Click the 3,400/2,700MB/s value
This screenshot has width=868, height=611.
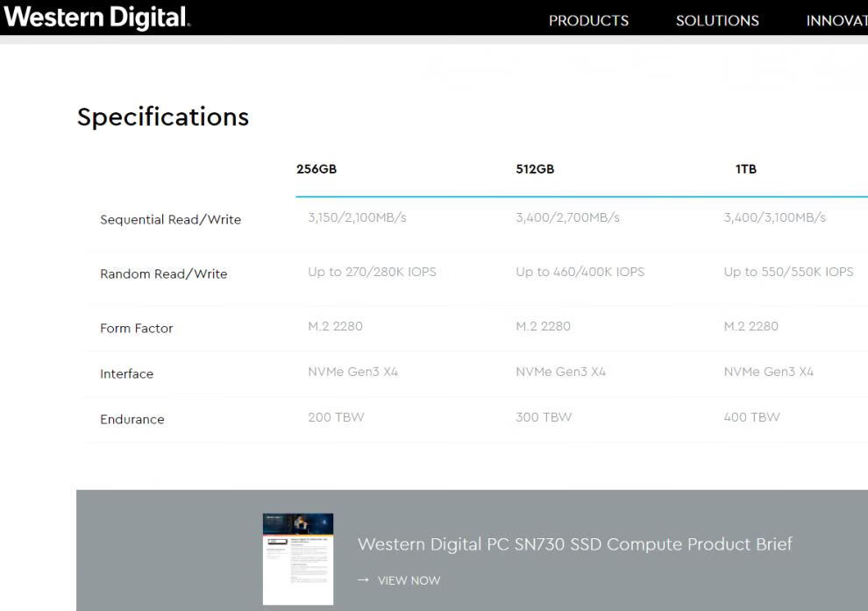click(567, 217)
